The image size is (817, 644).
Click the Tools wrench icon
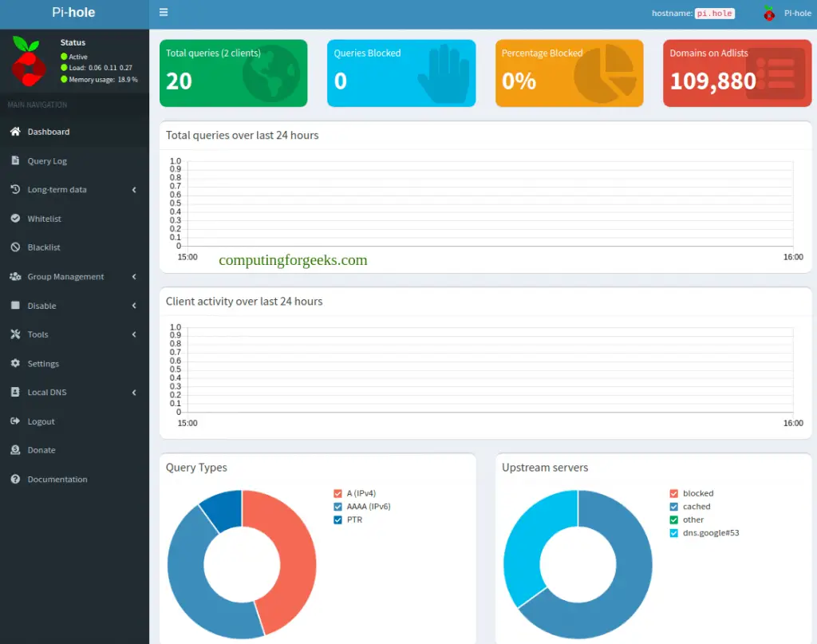16,334
